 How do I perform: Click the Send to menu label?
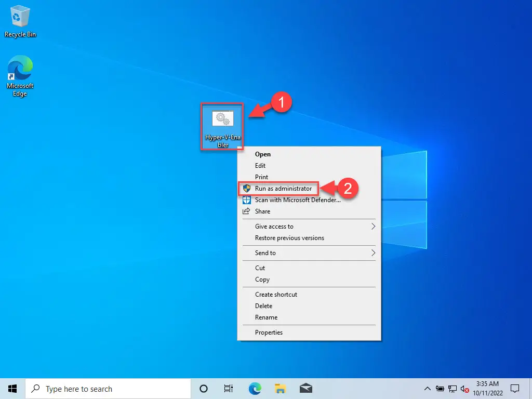[265, 253]
